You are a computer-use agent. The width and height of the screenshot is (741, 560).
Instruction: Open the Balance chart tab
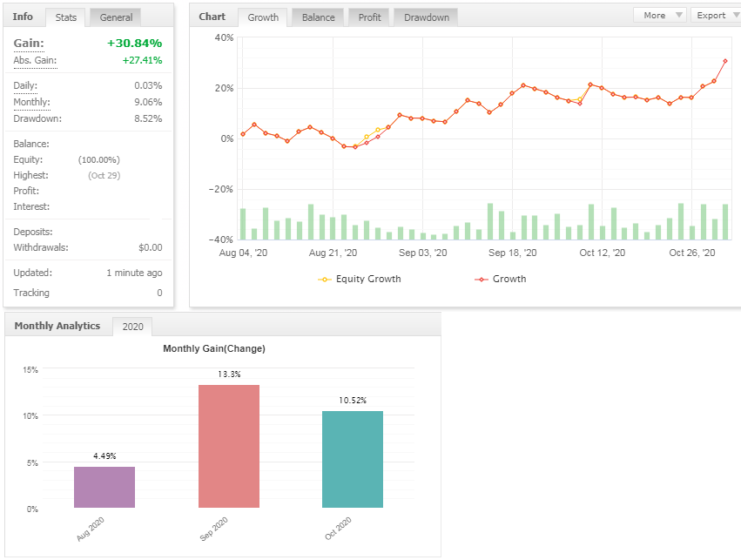tap(318, 17)
